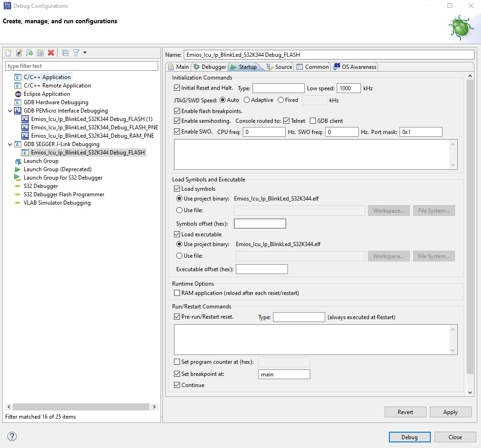The image size is (481, 448).
Task: Delete the selected launch configuration
Action: pos(51,53)
